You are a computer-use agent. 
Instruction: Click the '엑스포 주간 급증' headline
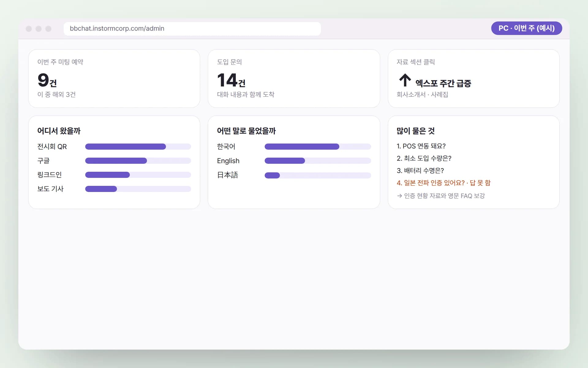click(x=443, y=83)
